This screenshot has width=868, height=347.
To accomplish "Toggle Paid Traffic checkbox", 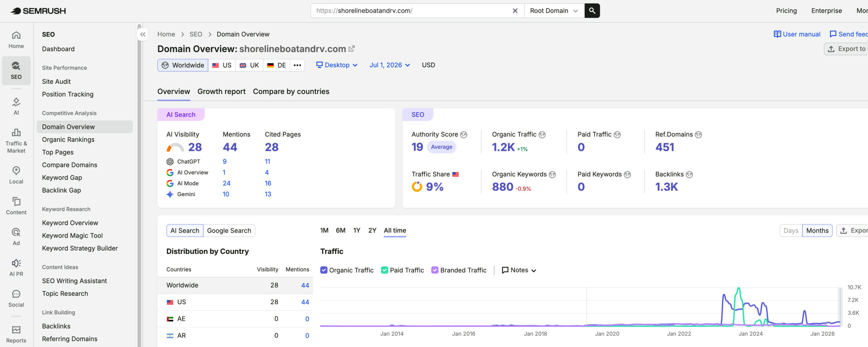I will 384,270.
